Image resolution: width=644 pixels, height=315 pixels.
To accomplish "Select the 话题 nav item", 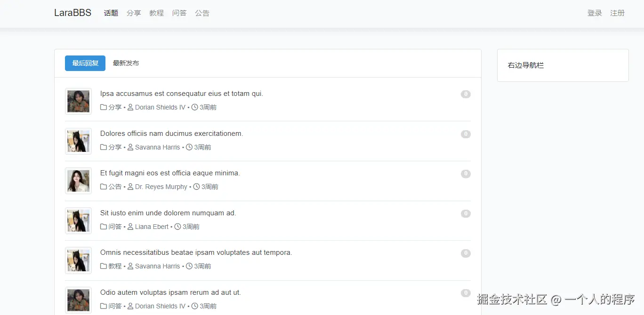I will point(111,13).
